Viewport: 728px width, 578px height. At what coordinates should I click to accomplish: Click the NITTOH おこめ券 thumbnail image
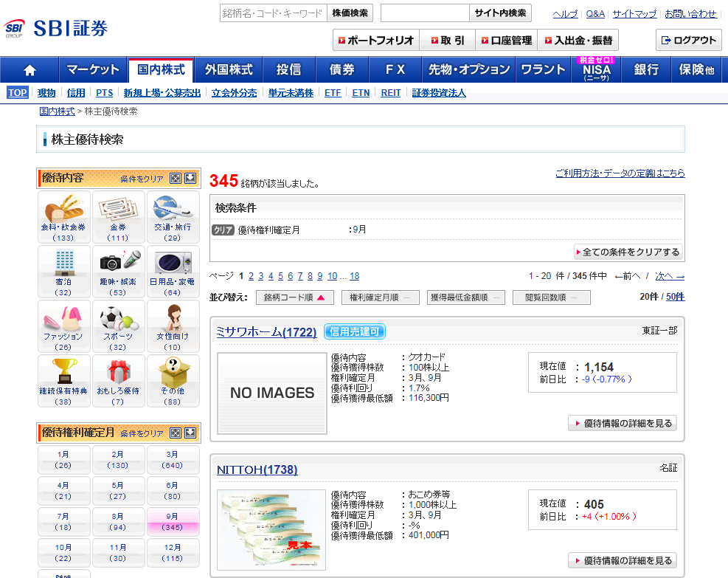tap(271, 530)
